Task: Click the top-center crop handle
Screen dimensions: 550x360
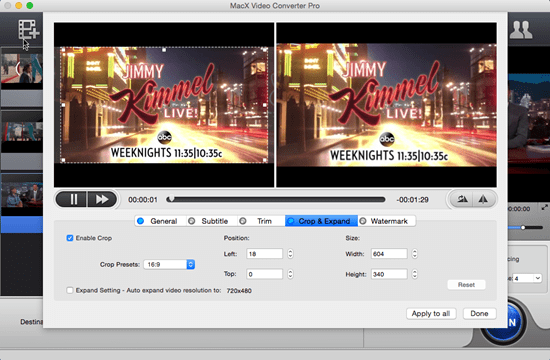Action: (164, 50)
